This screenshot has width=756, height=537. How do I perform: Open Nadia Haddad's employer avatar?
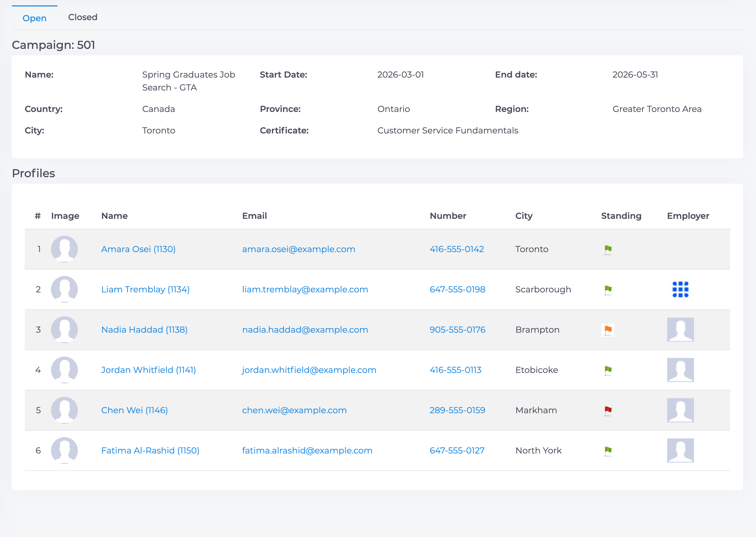[x=680, y=330]
